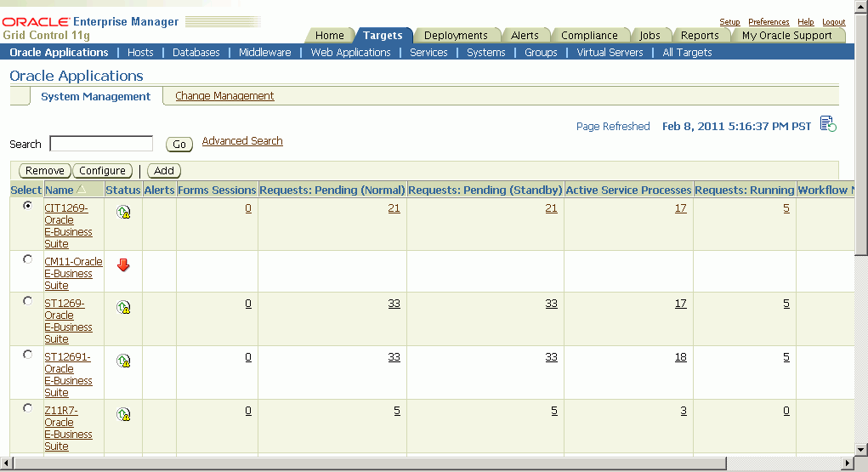Click horizontal scrollbar right arrow

(848, 463)
